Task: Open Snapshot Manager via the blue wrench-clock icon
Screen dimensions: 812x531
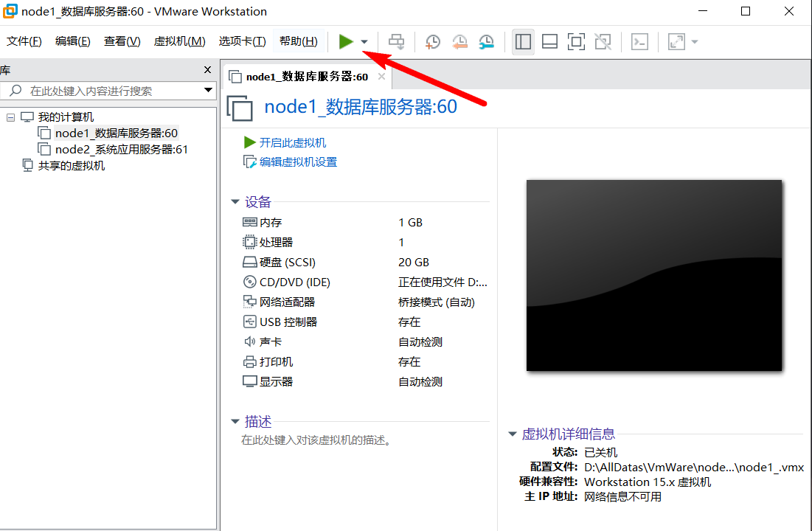Action: tap(486, 42)
